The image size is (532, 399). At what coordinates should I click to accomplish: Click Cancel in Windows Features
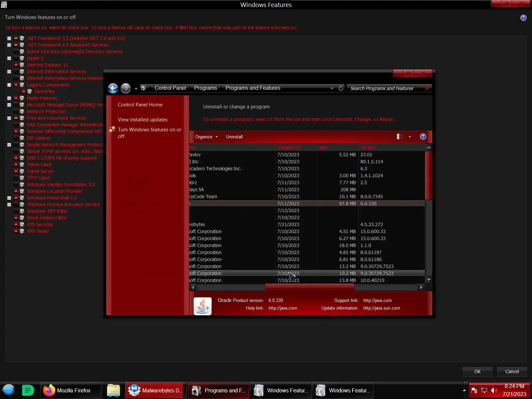(512, 371)
